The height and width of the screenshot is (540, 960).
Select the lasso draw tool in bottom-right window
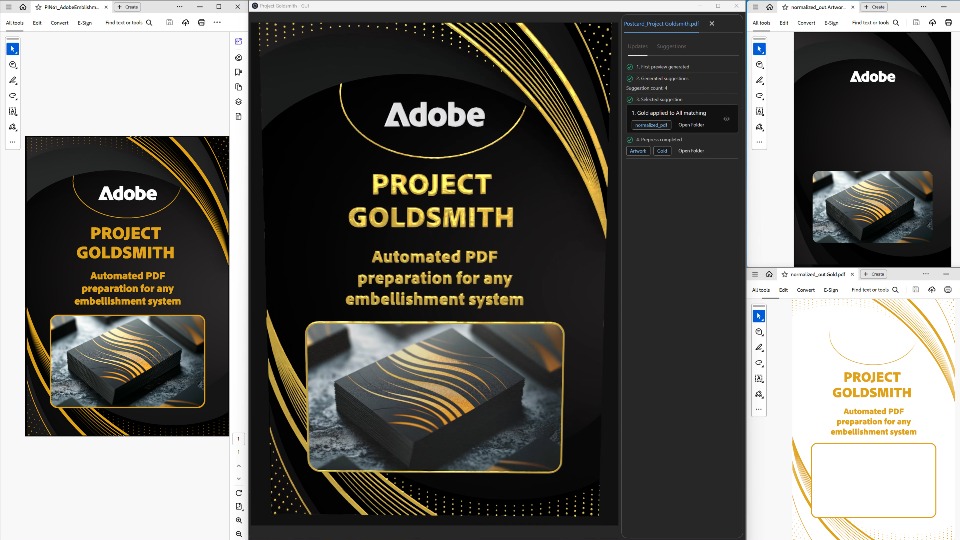(x=759, y=363)
